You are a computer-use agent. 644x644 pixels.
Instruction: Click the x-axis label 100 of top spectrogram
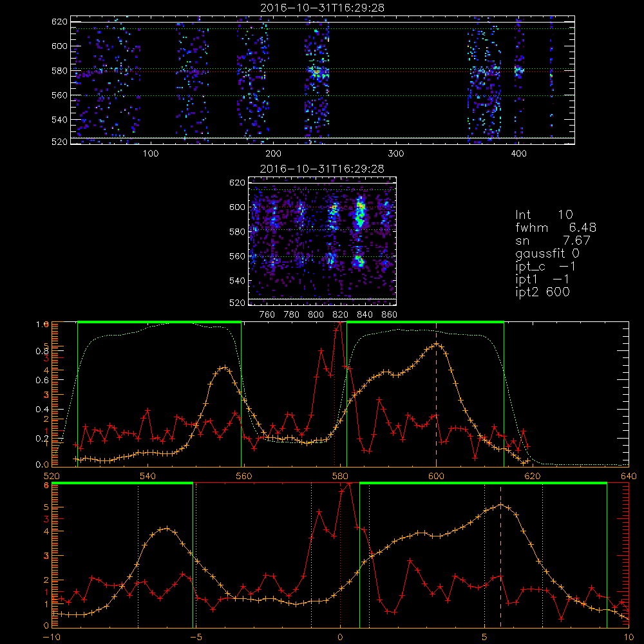[x=151, y=154]
